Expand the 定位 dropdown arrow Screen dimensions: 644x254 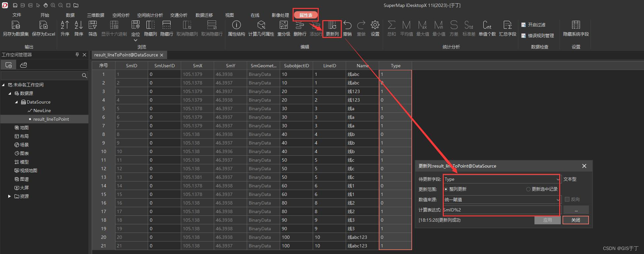136,40
